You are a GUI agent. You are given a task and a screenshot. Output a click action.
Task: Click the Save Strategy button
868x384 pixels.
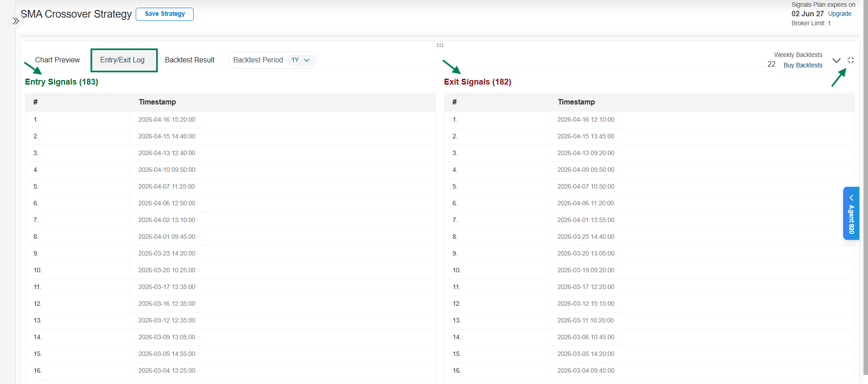165,14
